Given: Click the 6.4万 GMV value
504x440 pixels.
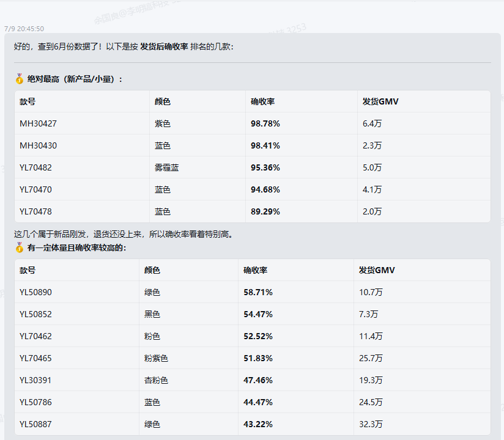Looking at the screenshot, I should tap(372, 123).
